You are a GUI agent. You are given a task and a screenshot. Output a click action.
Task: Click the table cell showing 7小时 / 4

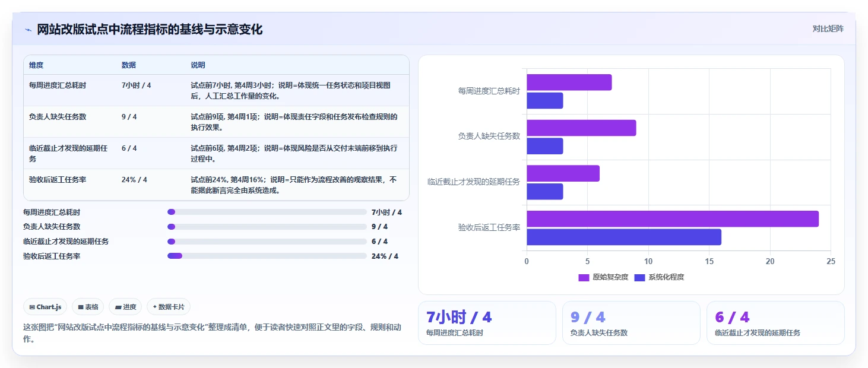137,85
